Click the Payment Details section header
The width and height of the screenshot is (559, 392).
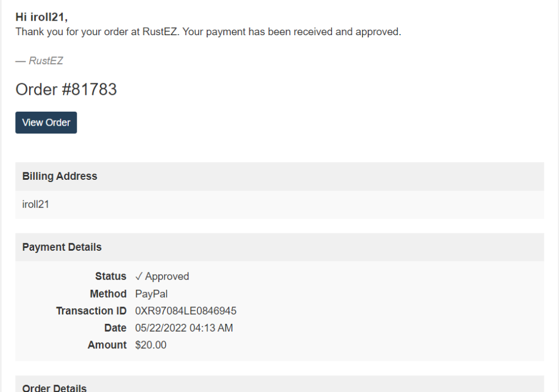tap(62, 247)
